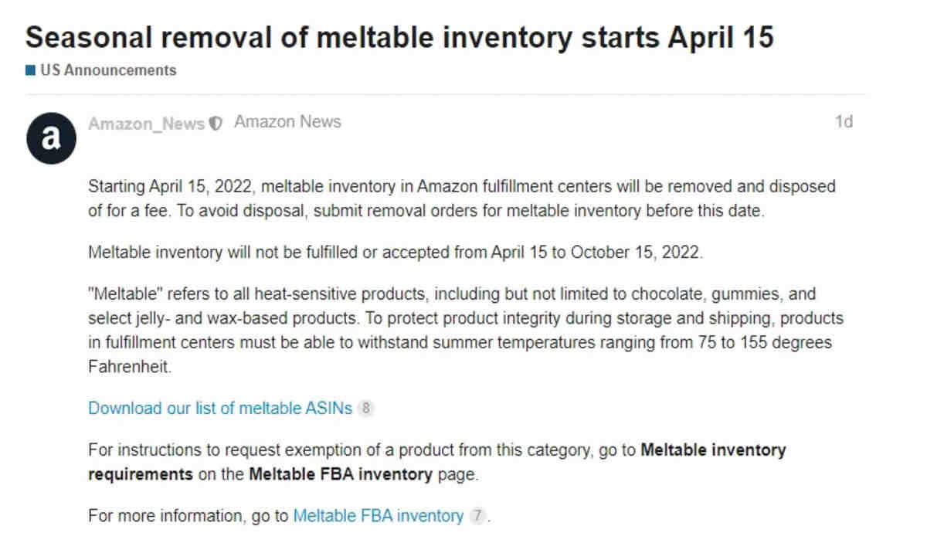Viewport: 927px width, 560px height.
Task: Click the For more information, go to text
Action: (189, 515)
